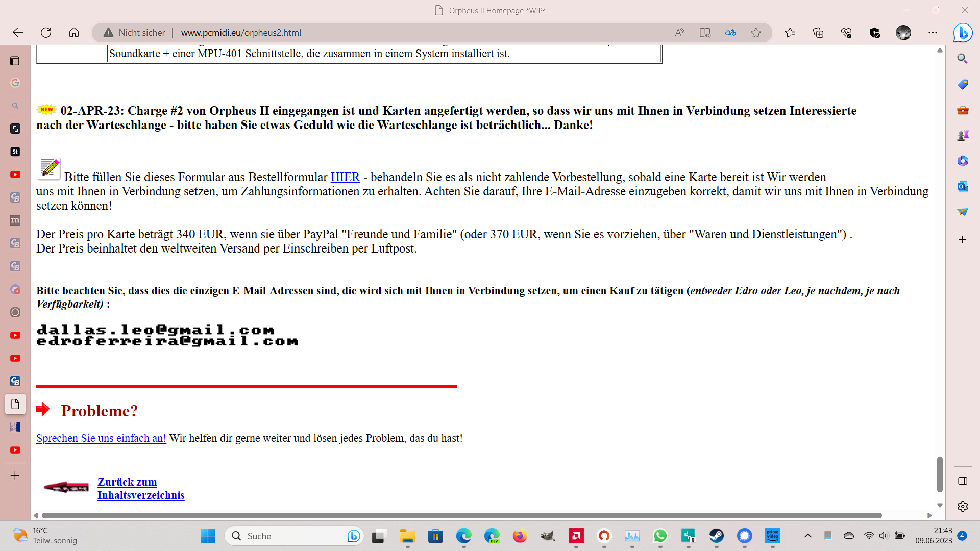Open the Bing chat sidebar
Screen dimensions: 980x551
[963, 33]
